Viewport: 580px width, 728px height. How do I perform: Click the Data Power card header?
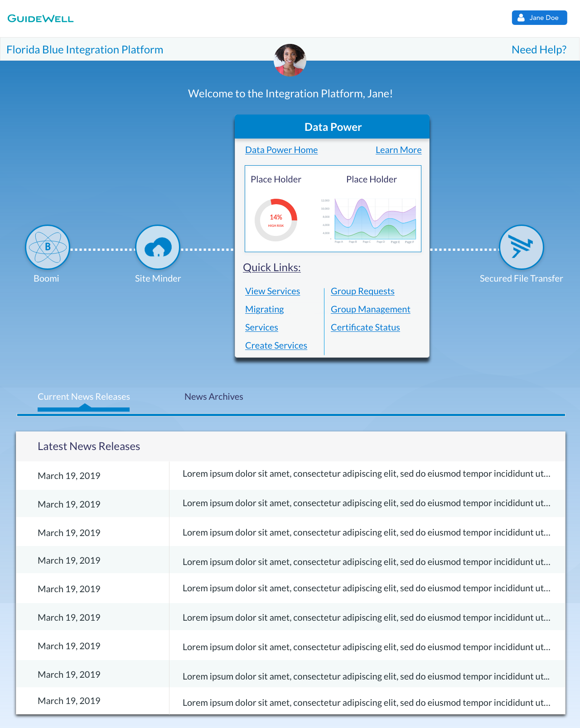click(x=332, y=127)
